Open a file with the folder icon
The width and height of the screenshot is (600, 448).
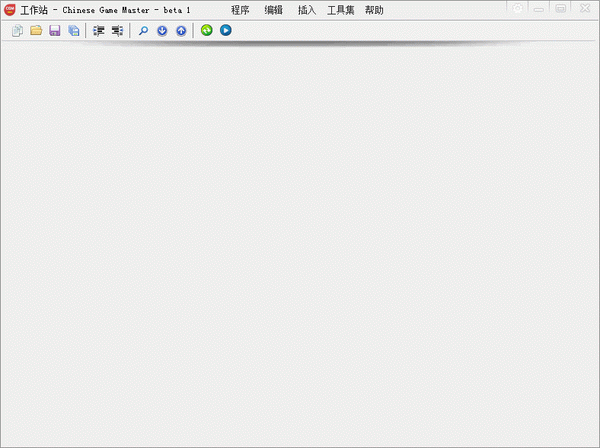point(36,30)
